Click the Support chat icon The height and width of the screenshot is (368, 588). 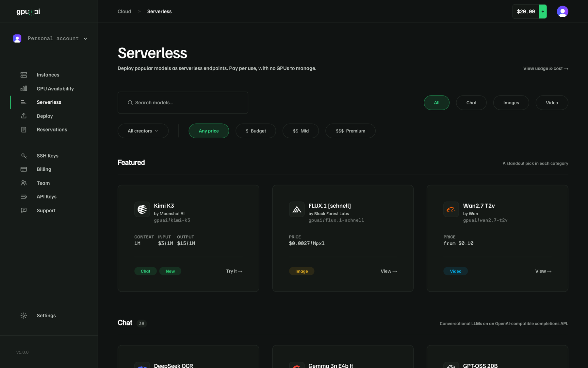[x=24, y=210]
